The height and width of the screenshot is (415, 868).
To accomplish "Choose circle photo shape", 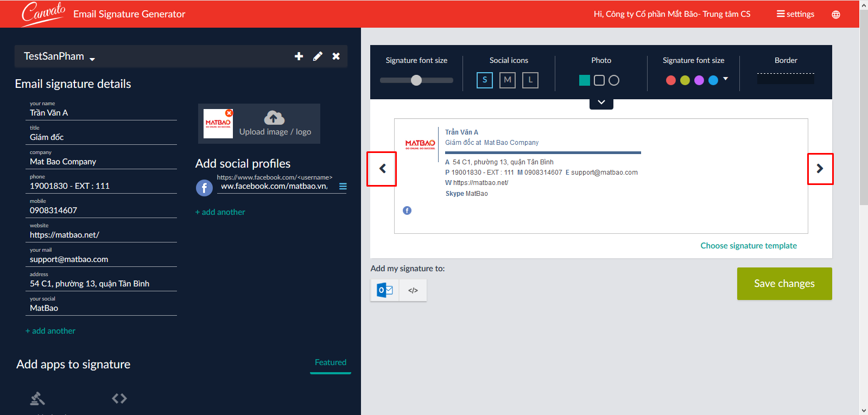I will [x=614, y=80].
